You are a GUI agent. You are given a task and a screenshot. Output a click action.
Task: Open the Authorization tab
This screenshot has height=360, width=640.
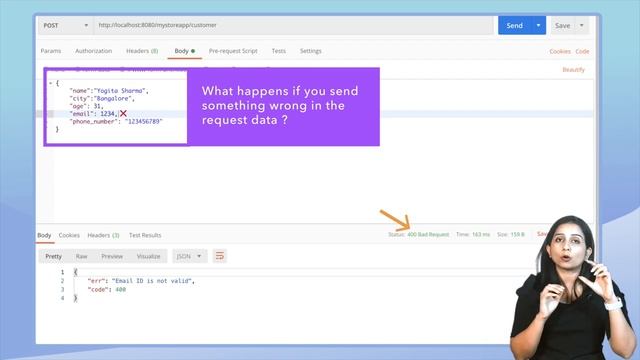(x=93, y=51)
